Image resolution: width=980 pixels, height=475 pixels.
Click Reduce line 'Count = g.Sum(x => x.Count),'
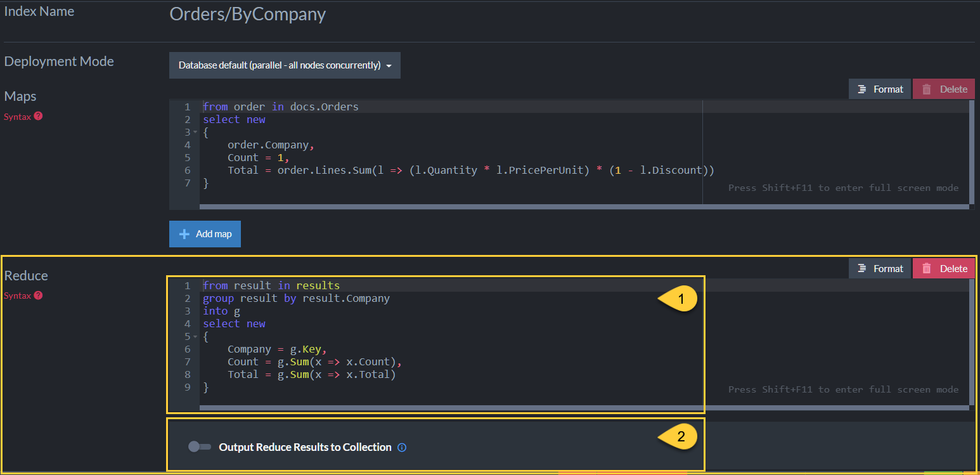tap(315, 361)
